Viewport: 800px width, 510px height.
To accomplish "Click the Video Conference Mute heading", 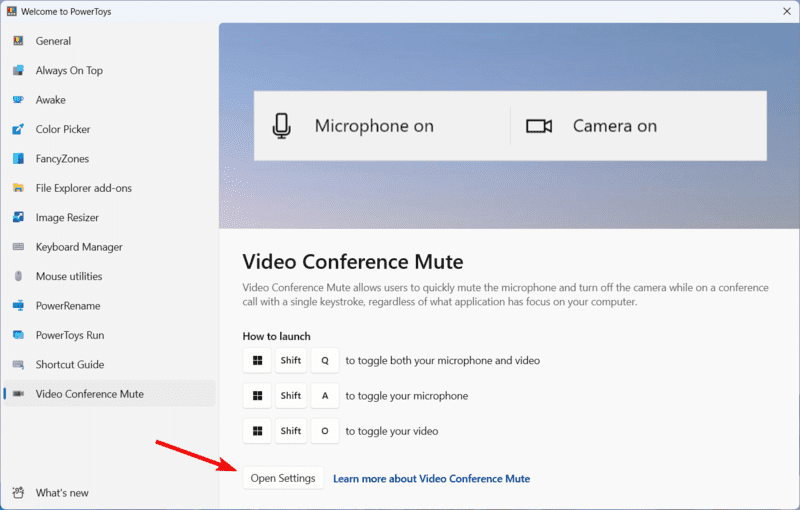I will (353, 262).
